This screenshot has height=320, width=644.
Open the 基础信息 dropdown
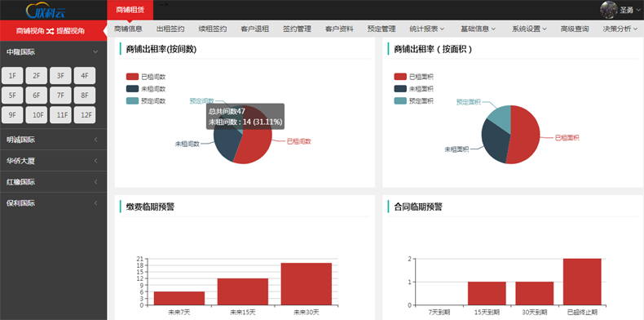tap(478, 29)
